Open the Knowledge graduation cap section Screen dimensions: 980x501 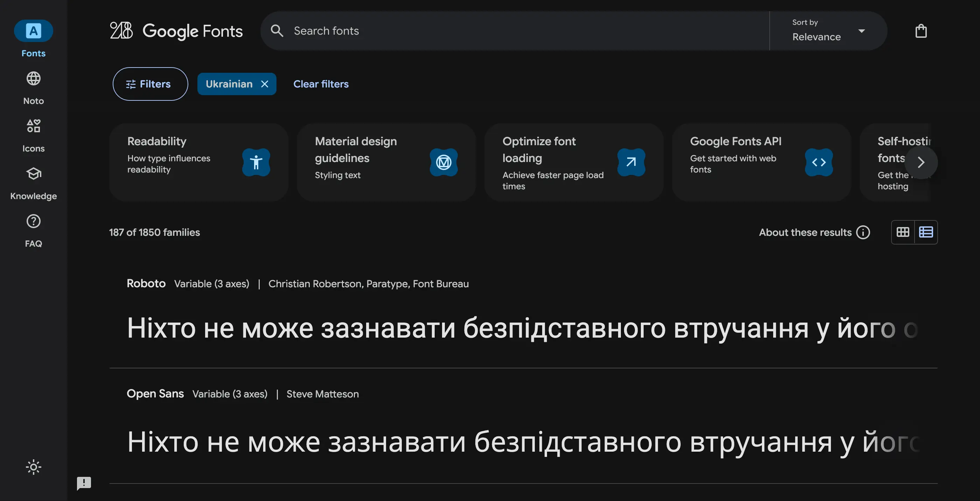34,183
